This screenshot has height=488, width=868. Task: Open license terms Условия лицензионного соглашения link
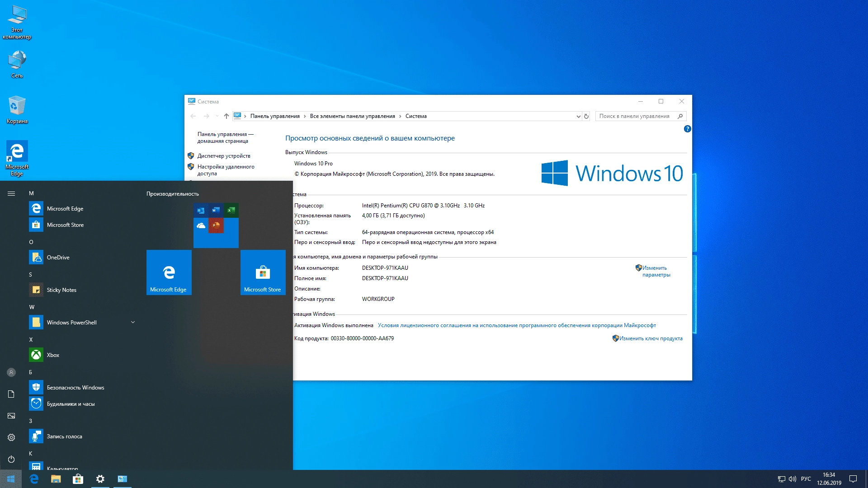click(517, 325)
